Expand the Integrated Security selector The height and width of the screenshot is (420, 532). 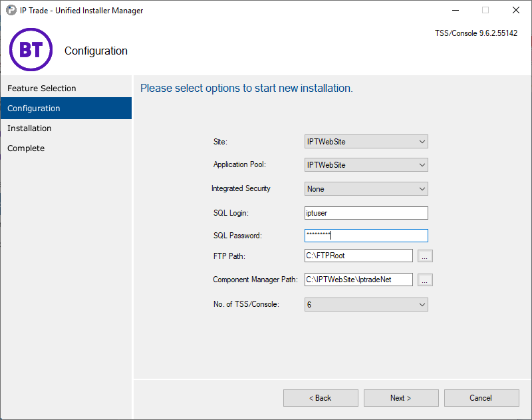421,188
